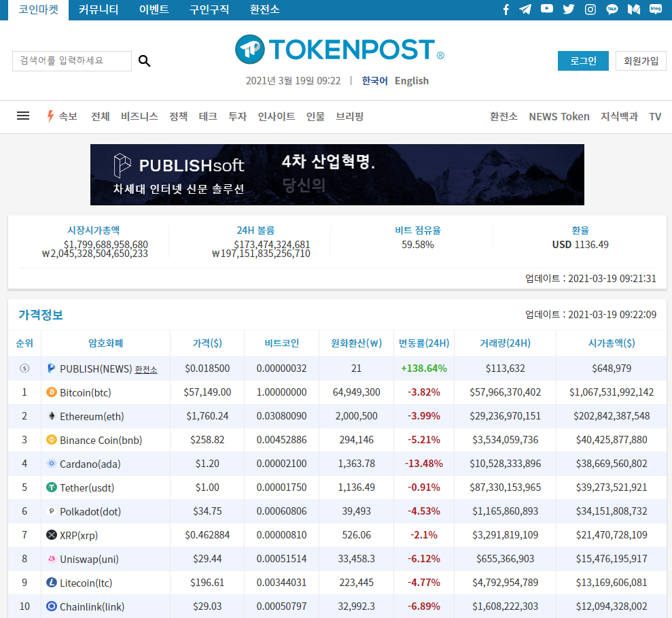Click the 로그인 button
Image resolution: width=672 pixels, height=618 pixels.
583,61
